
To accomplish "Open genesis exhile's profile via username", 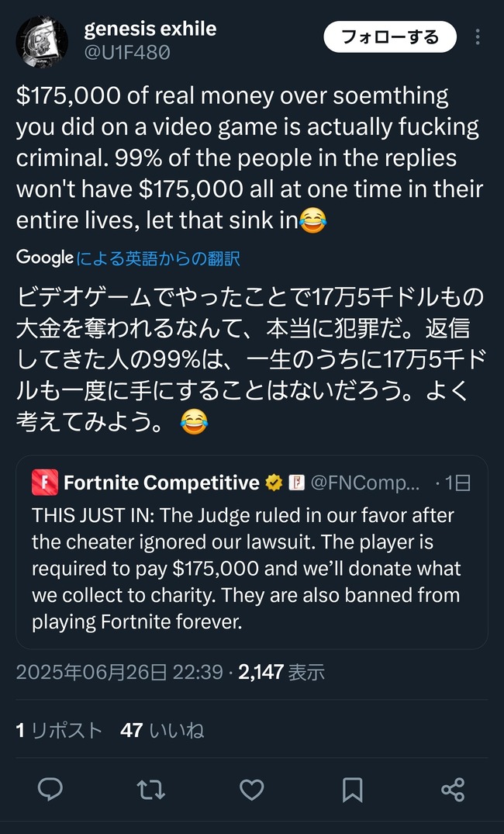I will click(150, 29).
